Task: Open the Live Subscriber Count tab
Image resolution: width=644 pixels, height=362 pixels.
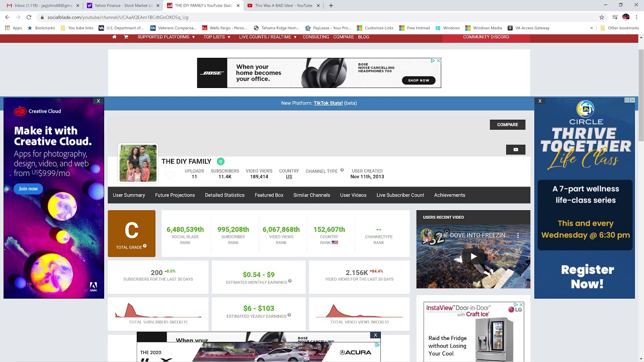Action: point(400,195)
